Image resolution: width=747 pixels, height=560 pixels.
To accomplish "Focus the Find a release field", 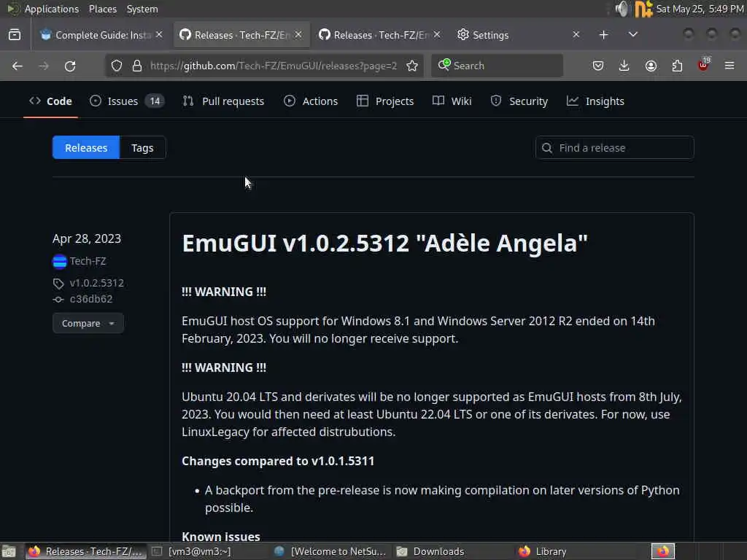I will [x=614, y=148].
